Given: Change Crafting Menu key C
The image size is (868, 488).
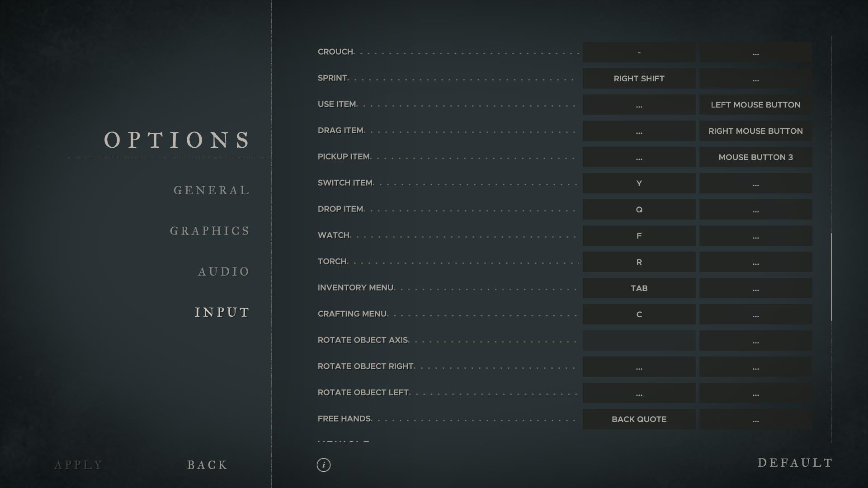Looking at the screenshot, I should 639,314.
